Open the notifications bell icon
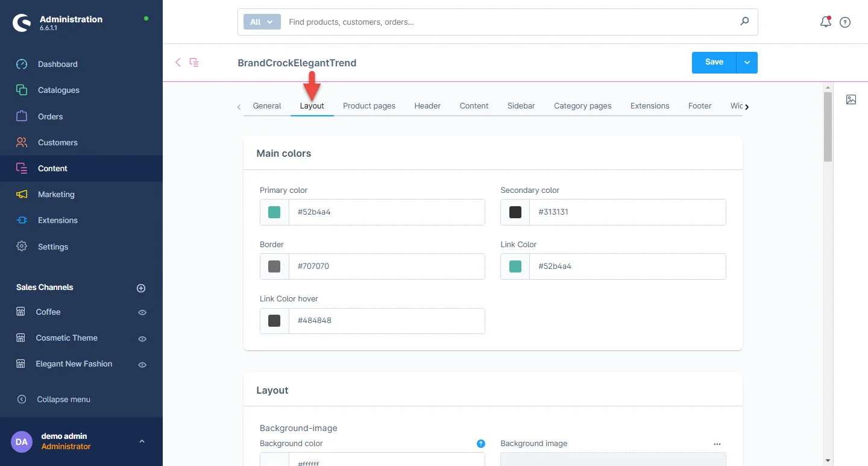868x466 pixels. 825,22
